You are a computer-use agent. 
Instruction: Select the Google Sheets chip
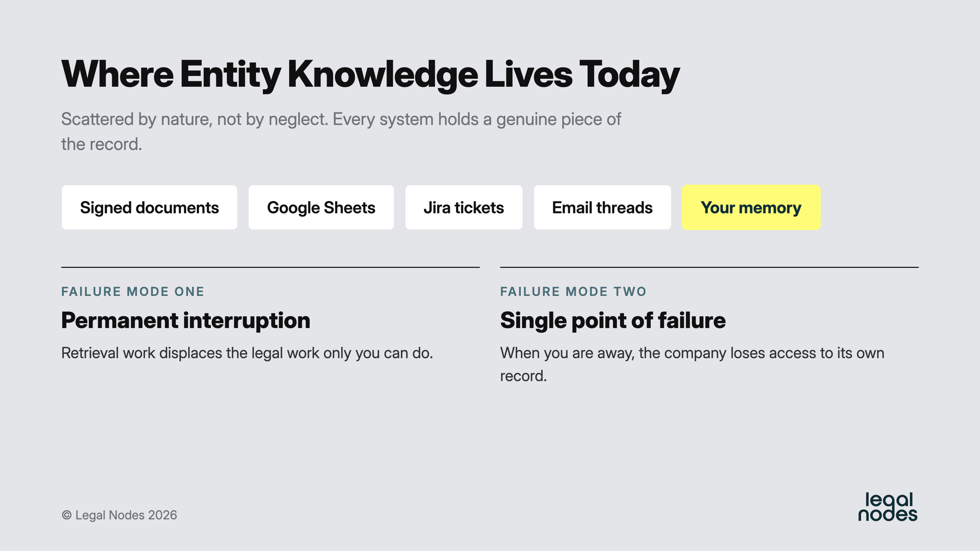321,207
